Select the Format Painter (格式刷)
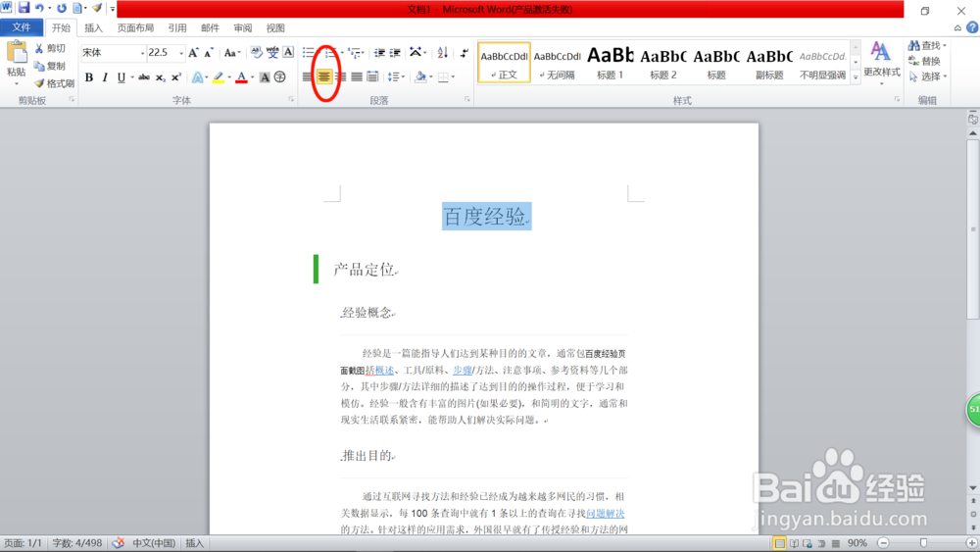The width and height of the screenshot is (980, 552). pos(54,83)
